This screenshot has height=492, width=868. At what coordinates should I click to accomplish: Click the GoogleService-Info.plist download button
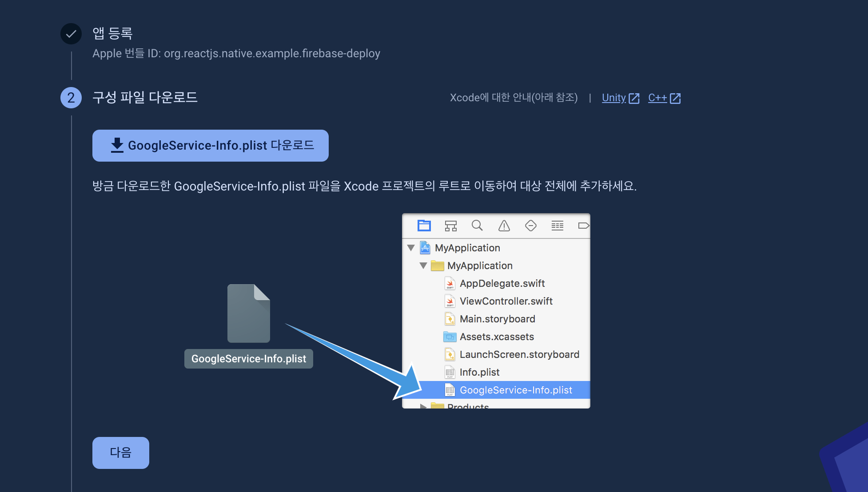pos(210,146)
